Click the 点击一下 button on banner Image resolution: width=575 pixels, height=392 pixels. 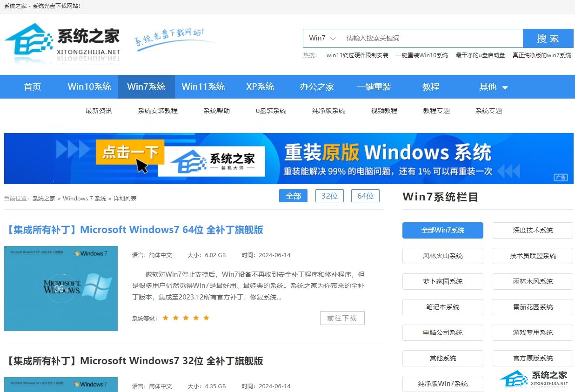(x=130, y=152)
